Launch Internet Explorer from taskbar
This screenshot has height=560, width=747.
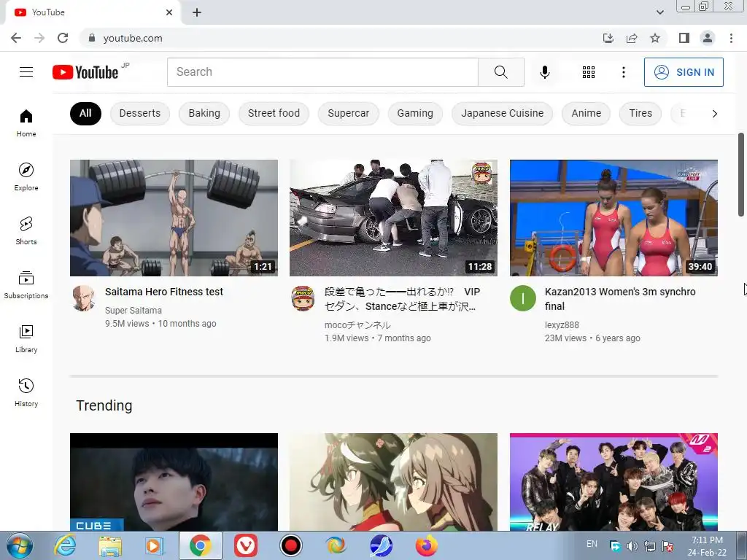pos(65,545)
